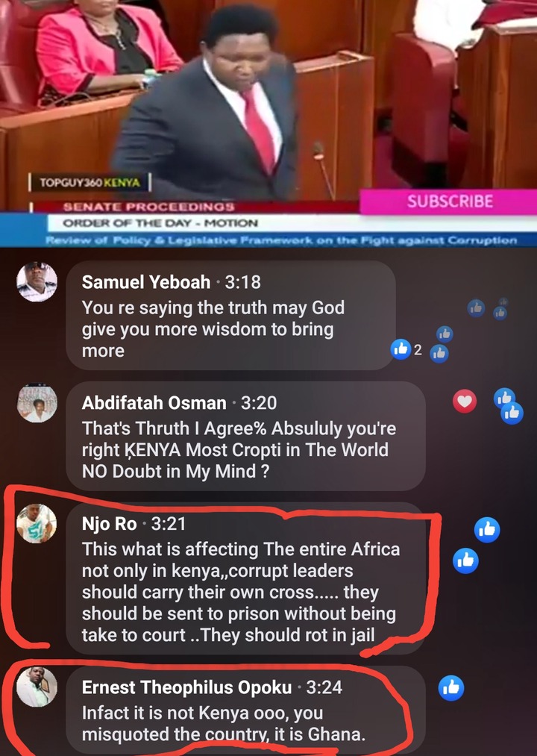Click the TOPGUY360 KENYA channel label
Viewport: 537px width, 756px height.
(x=89, y=183)
